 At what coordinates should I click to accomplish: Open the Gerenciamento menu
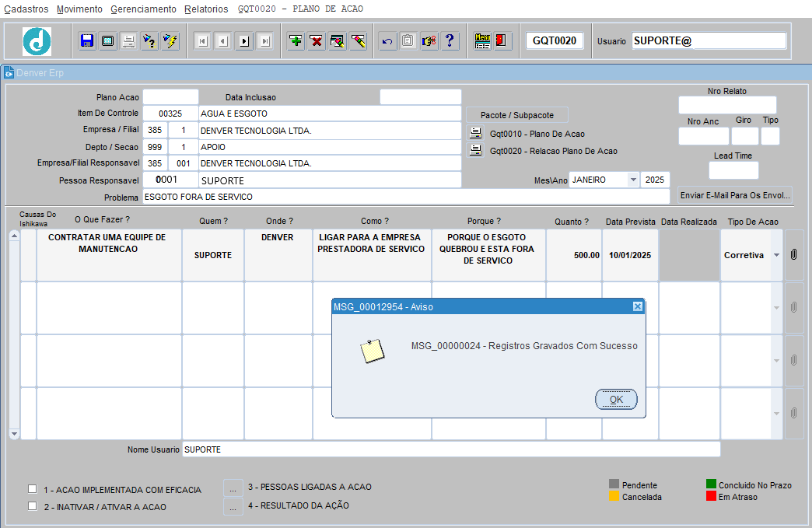click(x=143, y=9)
